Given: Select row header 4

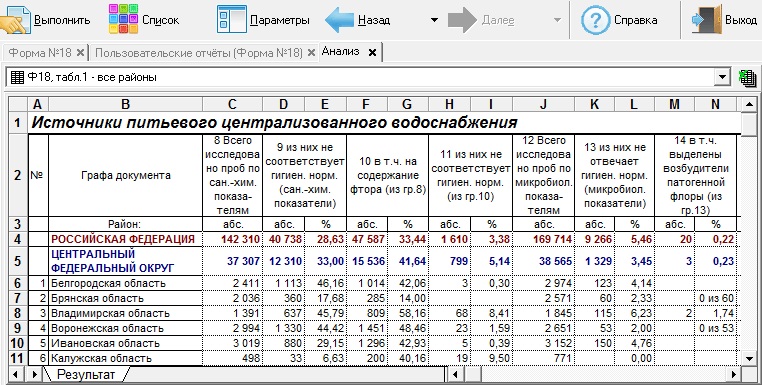Looking at the screenshot, I should tap(17, 239).
